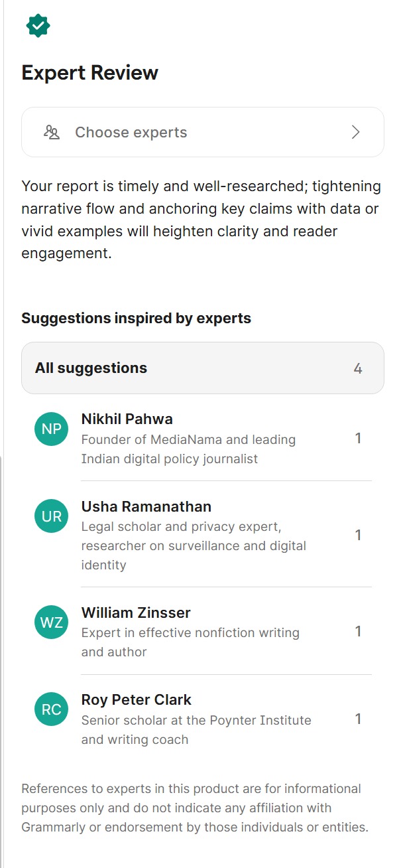Click the WZ avatar for William Zinsser
Screen dimensions: 401x868
click(x=51, y=622)
